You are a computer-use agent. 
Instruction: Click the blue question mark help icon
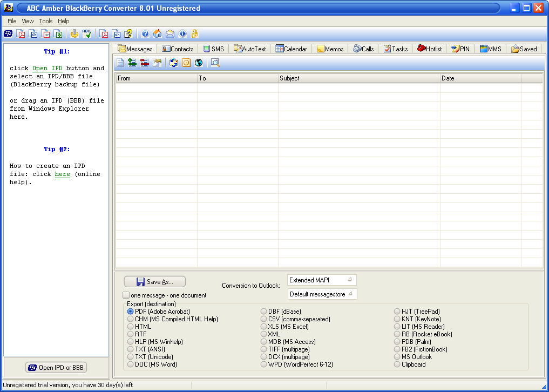click(145, 33)
